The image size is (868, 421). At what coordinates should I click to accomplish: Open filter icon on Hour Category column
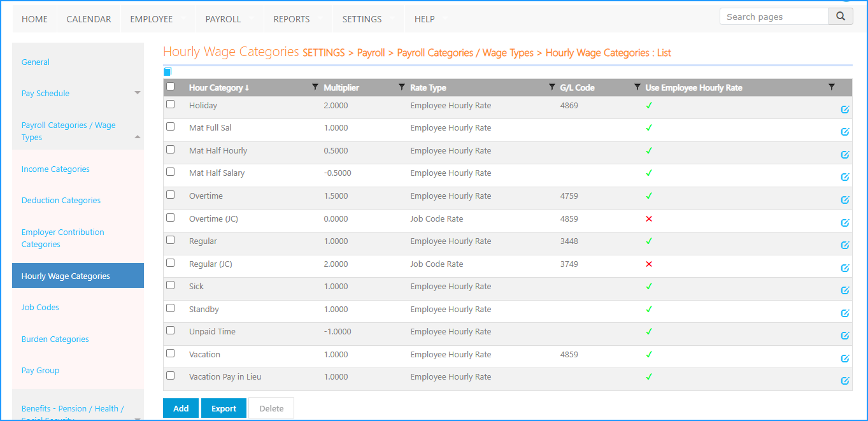click(315, 87)
